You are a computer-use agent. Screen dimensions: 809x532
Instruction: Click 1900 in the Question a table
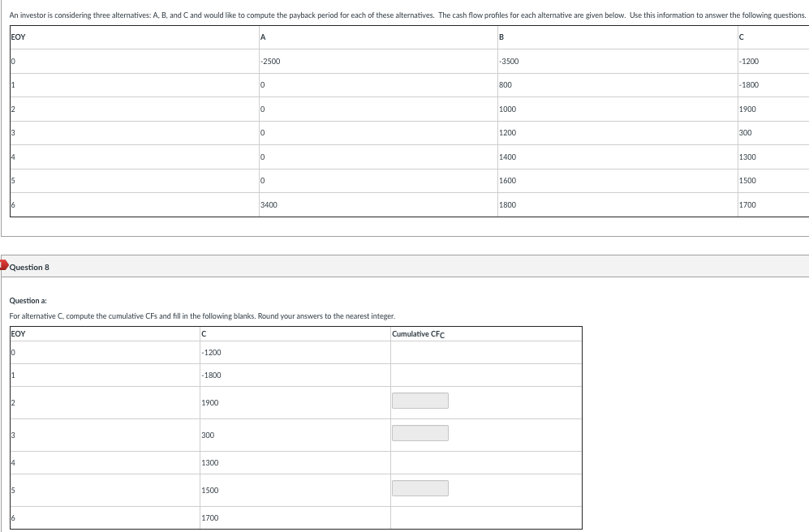click(210, 402)
